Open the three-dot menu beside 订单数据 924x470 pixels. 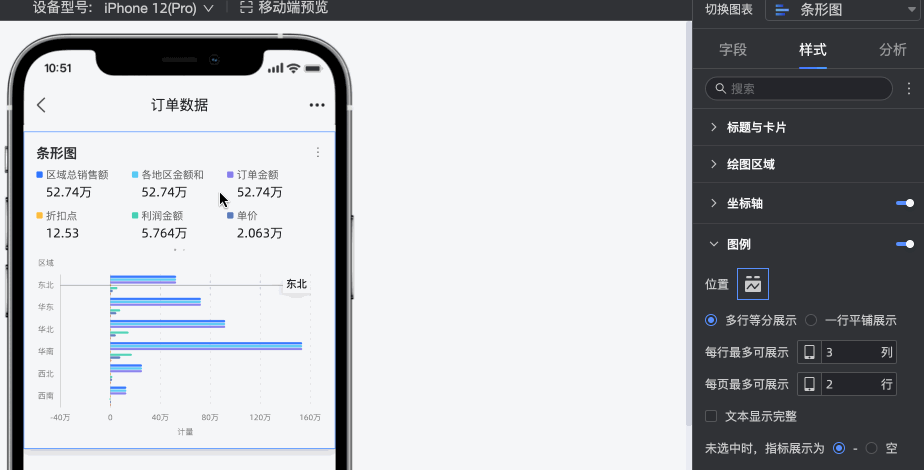(317, 105)
